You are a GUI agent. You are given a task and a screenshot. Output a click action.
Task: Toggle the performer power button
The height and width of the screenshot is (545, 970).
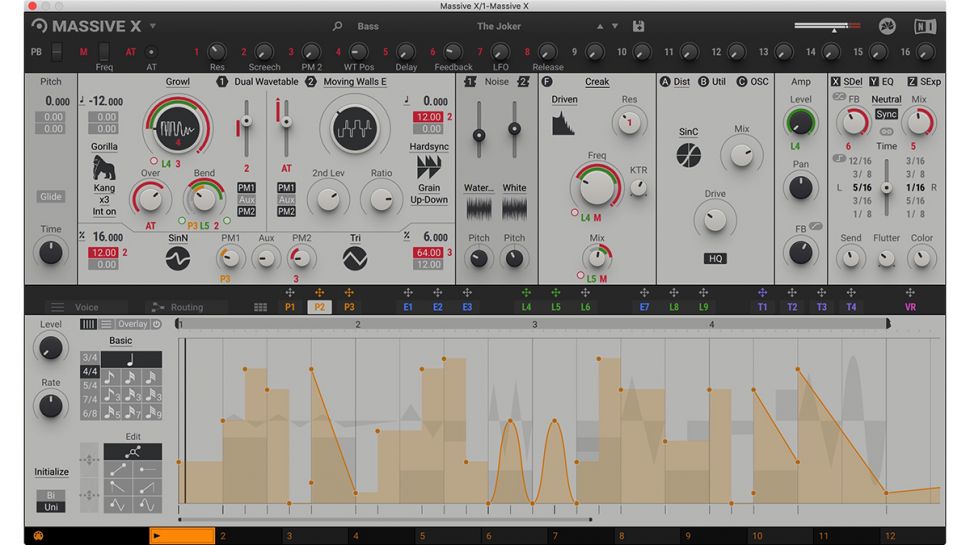(x=156, y=324)
